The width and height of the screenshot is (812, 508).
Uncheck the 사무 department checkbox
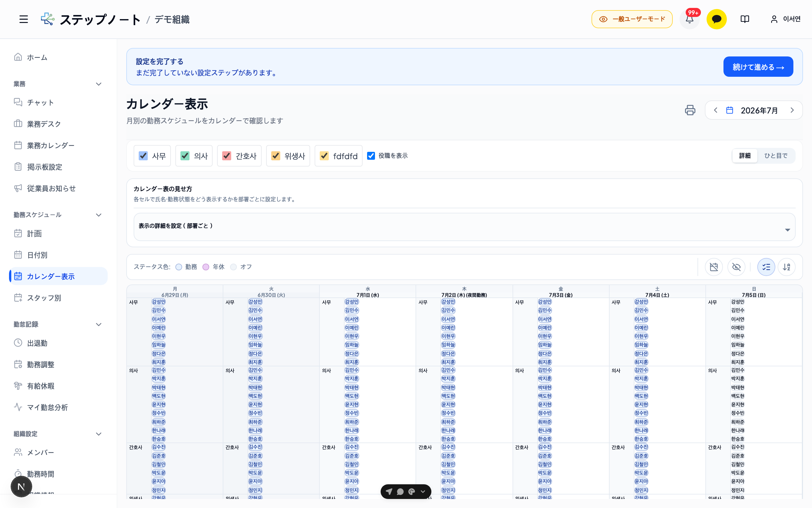(143, 156)
